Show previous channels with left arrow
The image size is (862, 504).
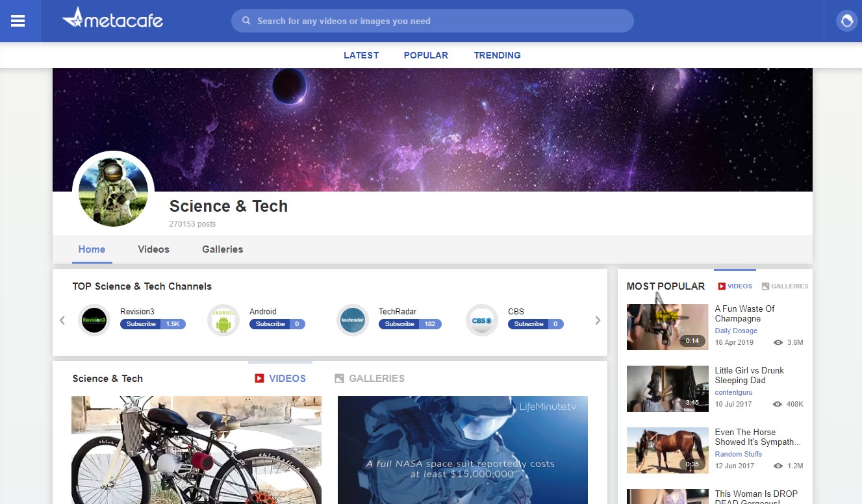pos(62,320)
